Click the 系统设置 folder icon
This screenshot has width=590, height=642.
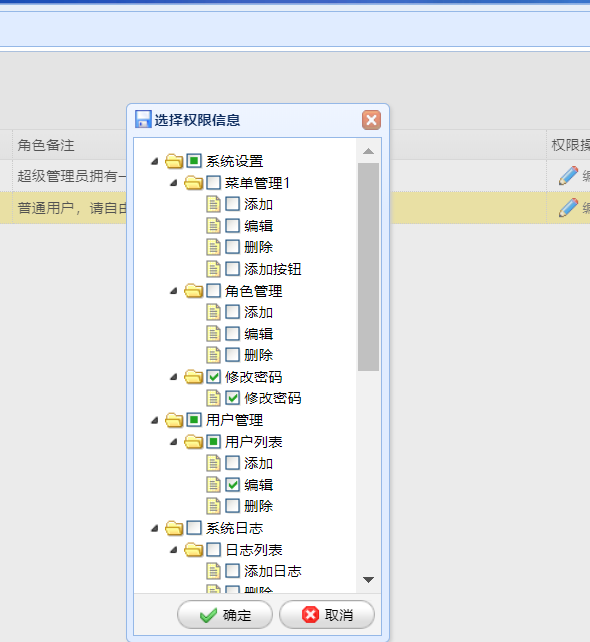pyautogui.click(x=174, y=161)
